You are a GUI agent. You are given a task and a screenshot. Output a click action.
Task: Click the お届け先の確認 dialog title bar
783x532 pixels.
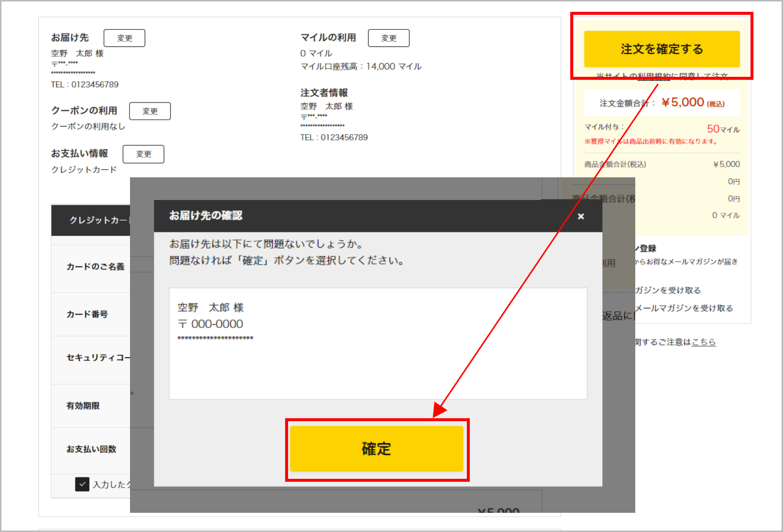(345, 216)
